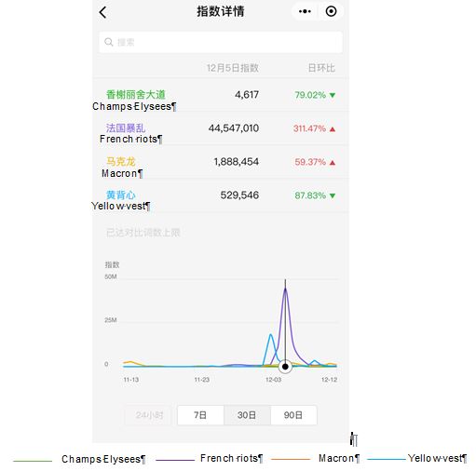This screenshot has width=476, height=471.
Task: Select the 法国暴乱 keyword
Action: click(126, 128)
